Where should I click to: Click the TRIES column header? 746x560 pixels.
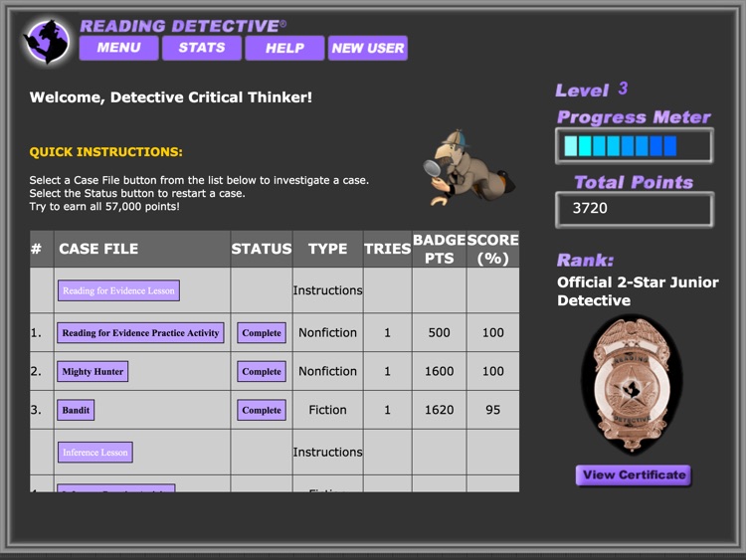tap(387, 249)
